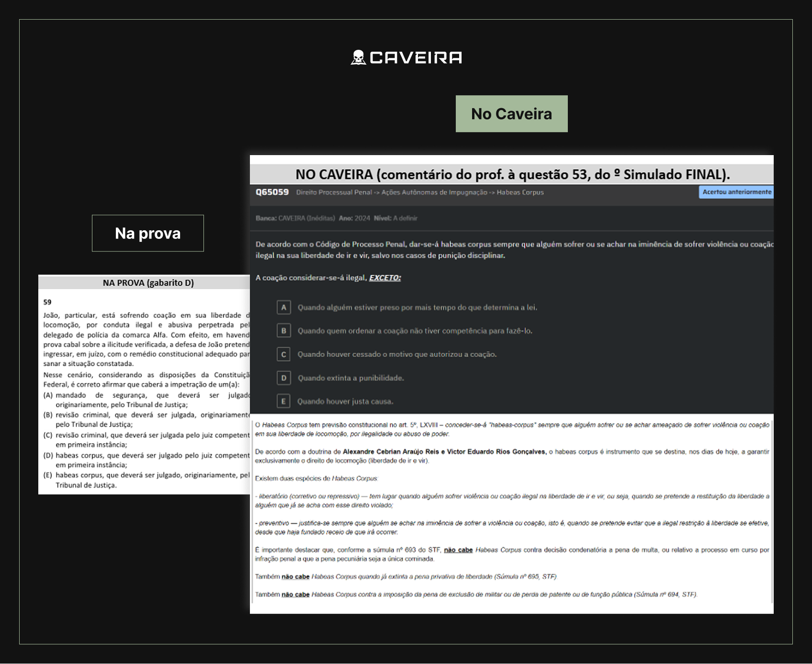Mark answer option E box
This screenshot has width=812, height=664.
[x=284, y=401]
